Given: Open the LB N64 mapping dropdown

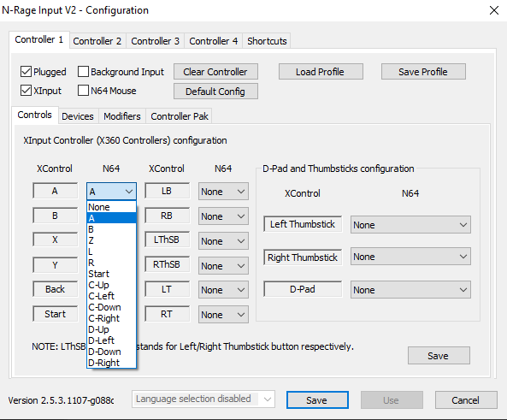Looking at the screenshot, I should point(223,192).
